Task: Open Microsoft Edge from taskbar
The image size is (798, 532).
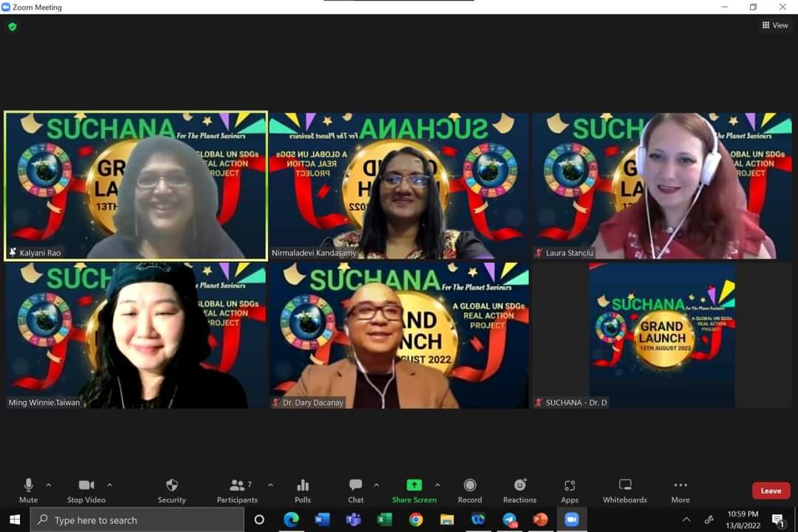Action: pos(290,519)
